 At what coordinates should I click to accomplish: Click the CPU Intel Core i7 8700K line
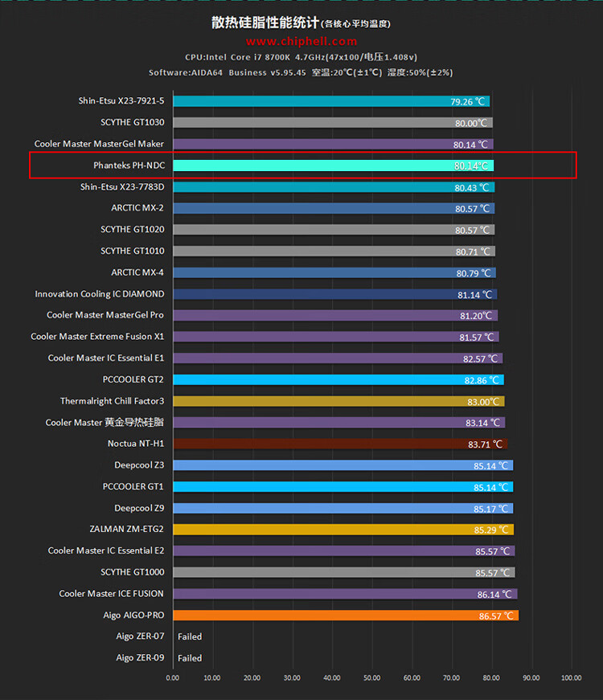tap(301, 57)
